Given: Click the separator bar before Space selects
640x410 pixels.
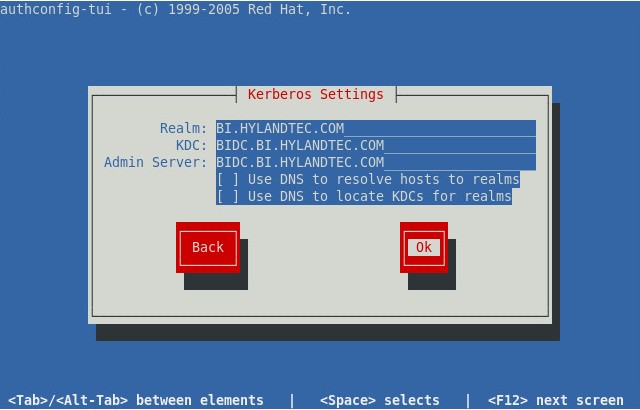Looking at the screenshot, I should point(292,400).
